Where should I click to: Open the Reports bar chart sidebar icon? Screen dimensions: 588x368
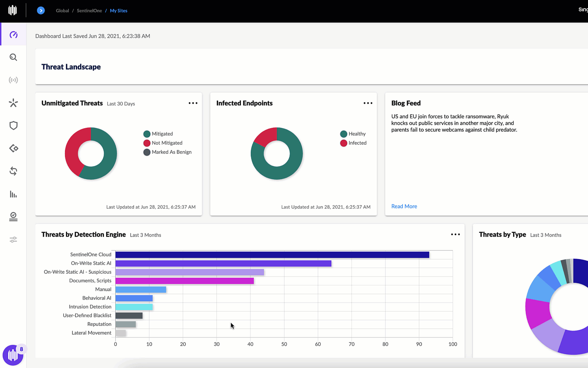pos(13,194)
